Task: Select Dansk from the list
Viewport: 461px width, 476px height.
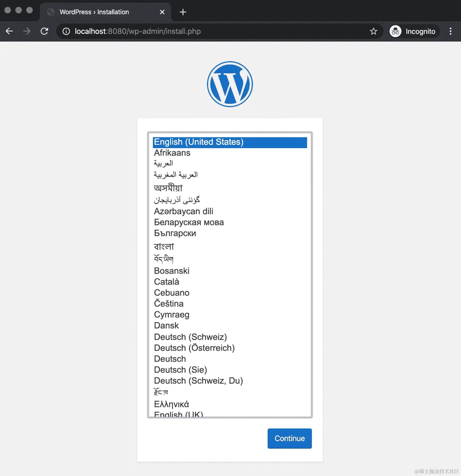Action: [x=166, y=325]
